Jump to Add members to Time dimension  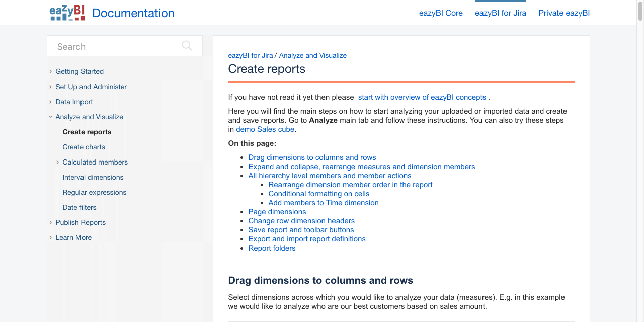coord(324,203)
